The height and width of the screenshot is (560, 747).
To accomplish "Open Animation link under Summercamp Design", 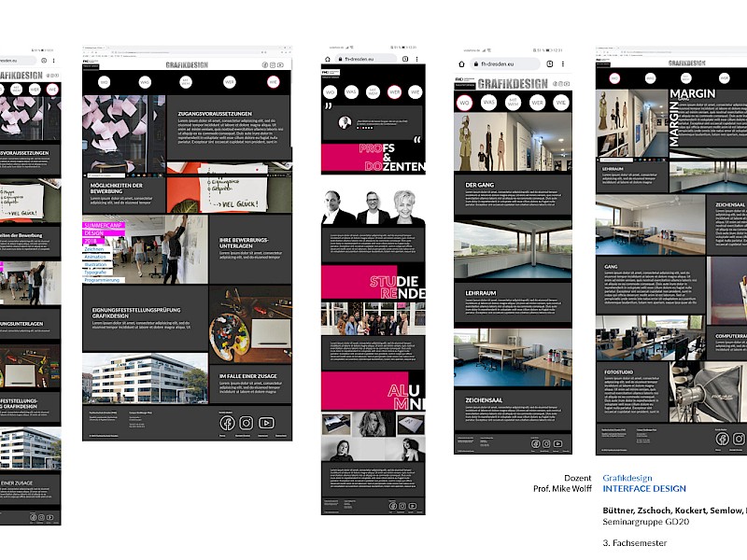I will pos(95,257).
